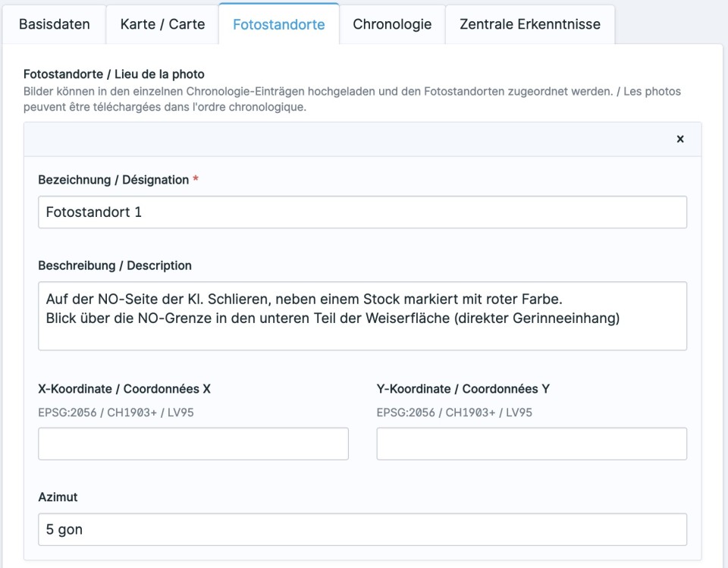Click the Bezeichnung field containing Fotostandort 1
This screenshot has width=728, height=568.
pyautogui.click(x=362, y=212)
